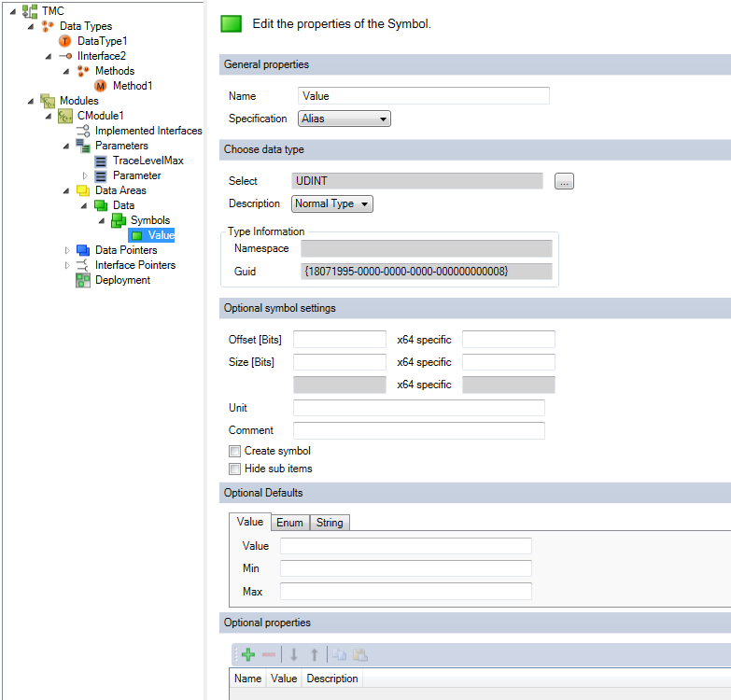Click the Max input field
The image size is (731, 700).
405,592
